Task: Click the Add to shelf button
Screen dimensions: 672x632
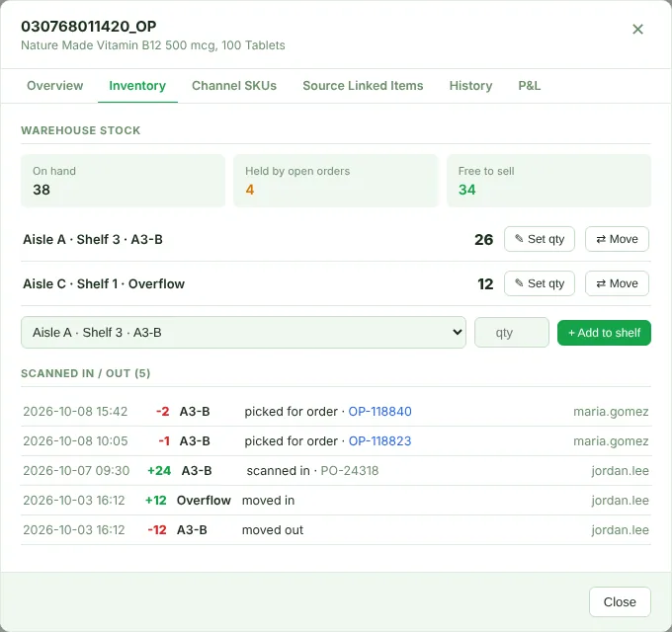Action: click(x=604, y=333)
